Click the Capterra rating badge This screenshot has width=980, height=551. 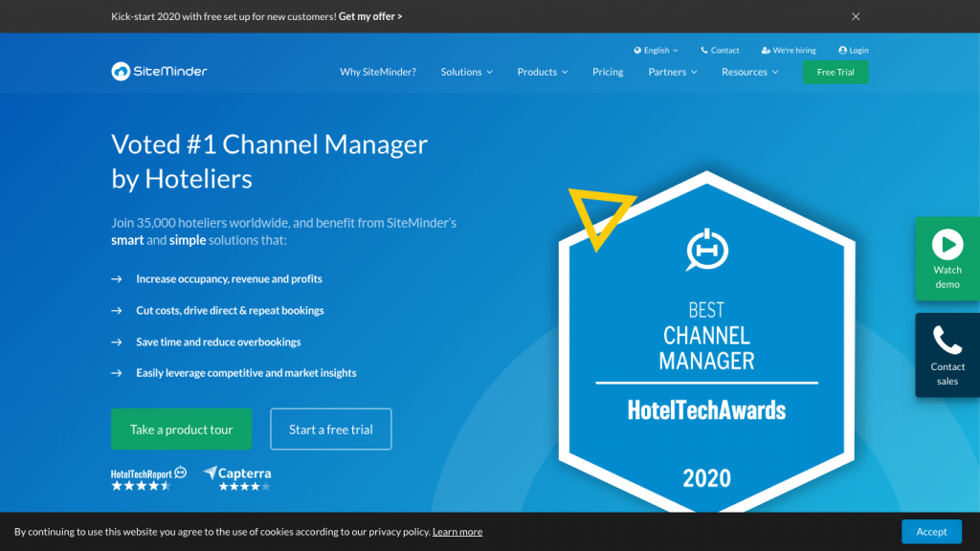pos(237,478)
